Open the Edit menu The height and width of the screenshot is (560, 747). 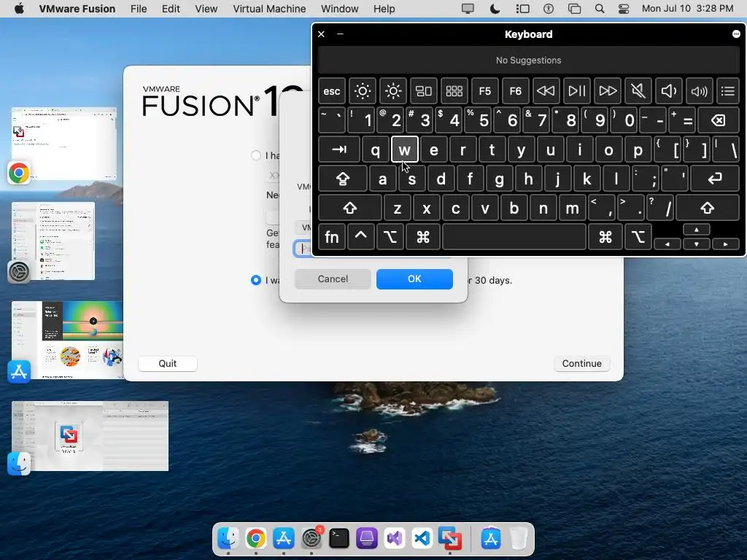click(171, 9)
